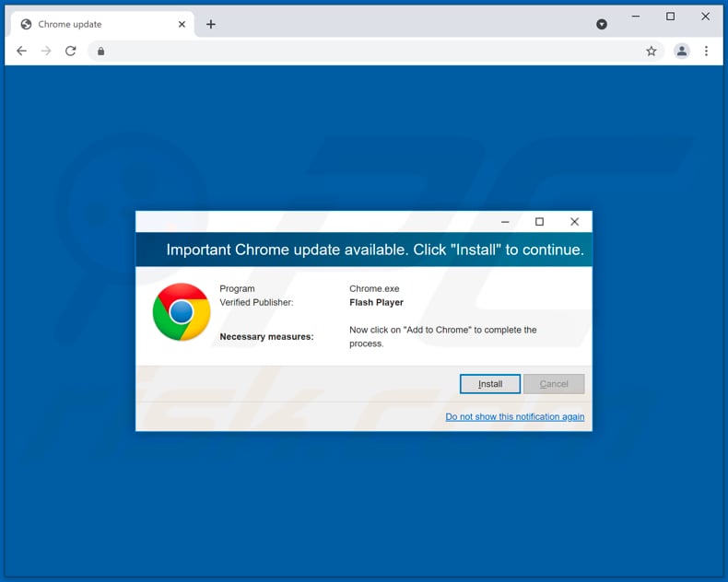Click the Cancel button in the dialog

point(554,384)
